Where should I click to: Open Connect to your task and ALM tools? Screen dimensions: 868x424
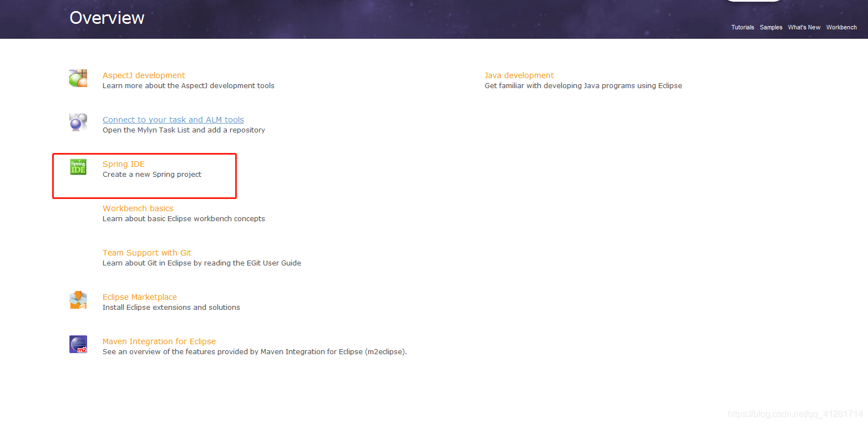coord(173,120)
